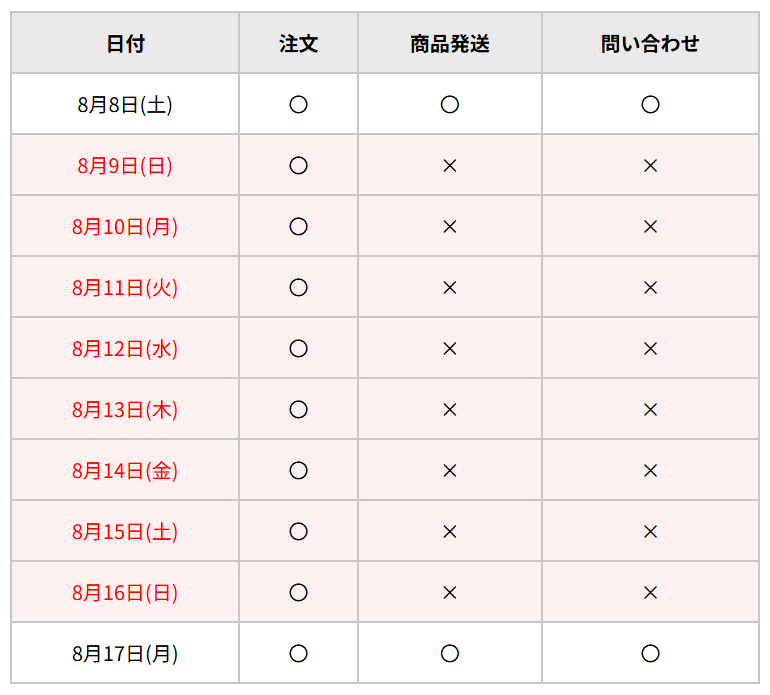Click the cross in 8月10日 問い合わせ cell
The height and width of the screenshot is (695, 770).
pyautogui.click(x=650, y=226)
